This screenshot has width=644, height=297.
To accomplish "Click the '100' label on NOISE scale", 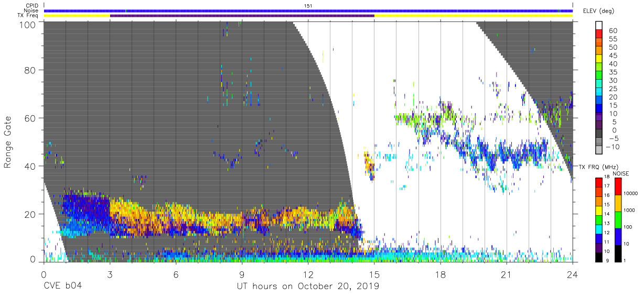I will [x=628, y=227].
